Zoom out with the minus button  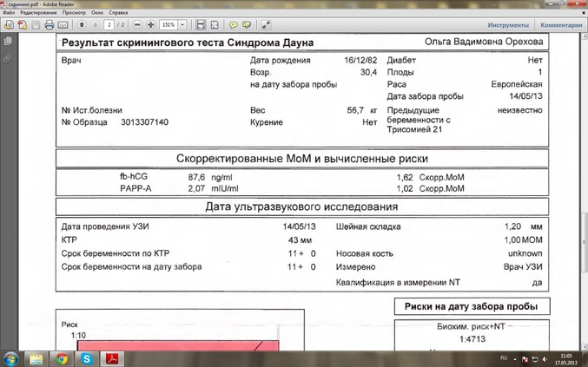pyautogui.click(x=137, y=25)
